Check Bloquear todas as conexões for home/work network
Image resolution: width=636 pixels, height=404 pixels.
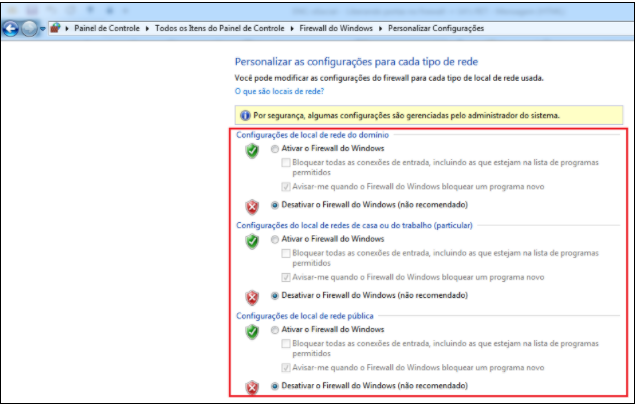[x=286, y=254]
